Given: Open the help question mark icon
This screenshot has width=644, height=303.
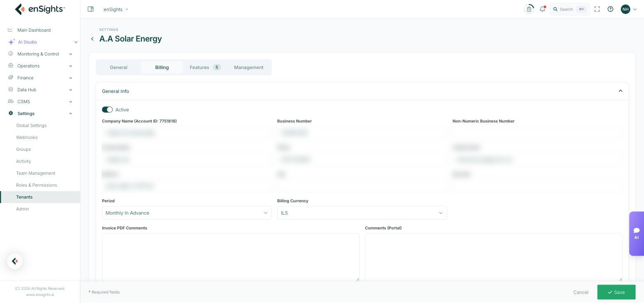Looking at the screenshot, I should (x=610, y=9).
